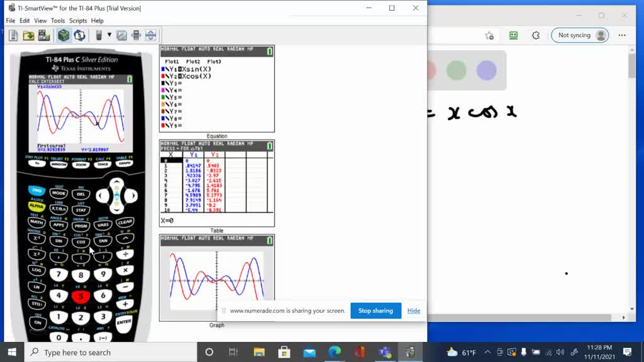The width and height of the screenshot is (644, 362).
Task: Click the Stop sharing button
Action: click(x=375, y=310)
